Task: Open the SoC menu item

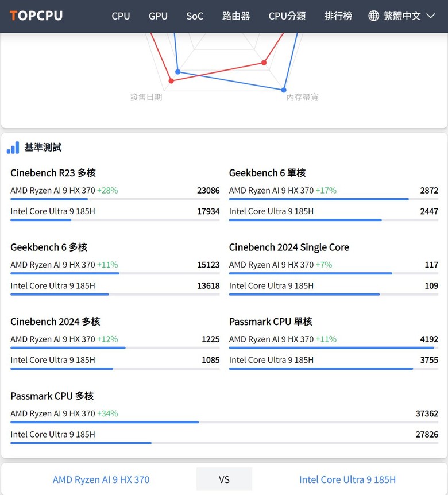Action: point(195,16)
